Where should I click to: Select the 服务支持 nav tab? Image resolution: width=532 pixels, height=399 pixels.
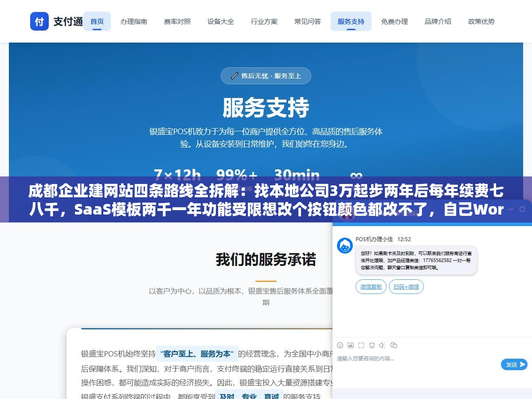point(351,21)
